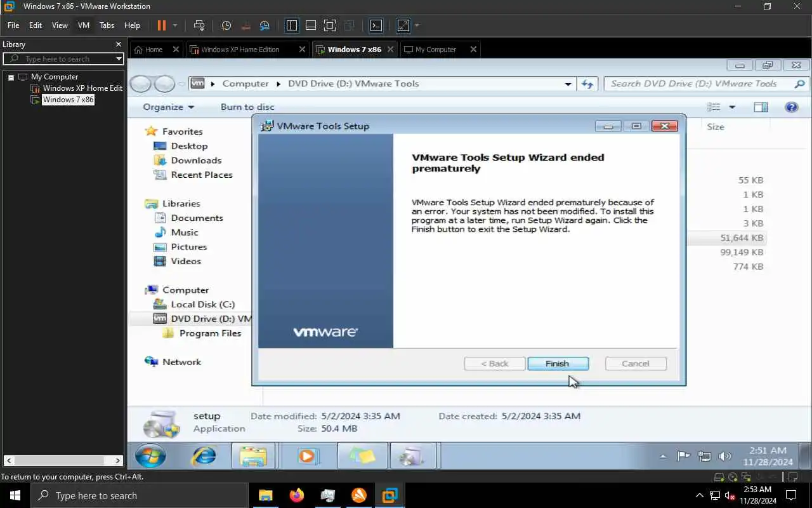Screen dimensions: 812x508
Task: Open Videos library
Action: coord(186,262)
